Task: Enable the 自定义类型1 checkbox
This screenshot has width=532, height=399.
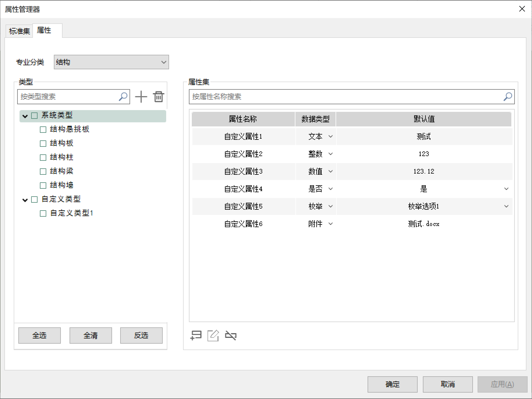Action: pyautogui.click(x=43, y=213)
